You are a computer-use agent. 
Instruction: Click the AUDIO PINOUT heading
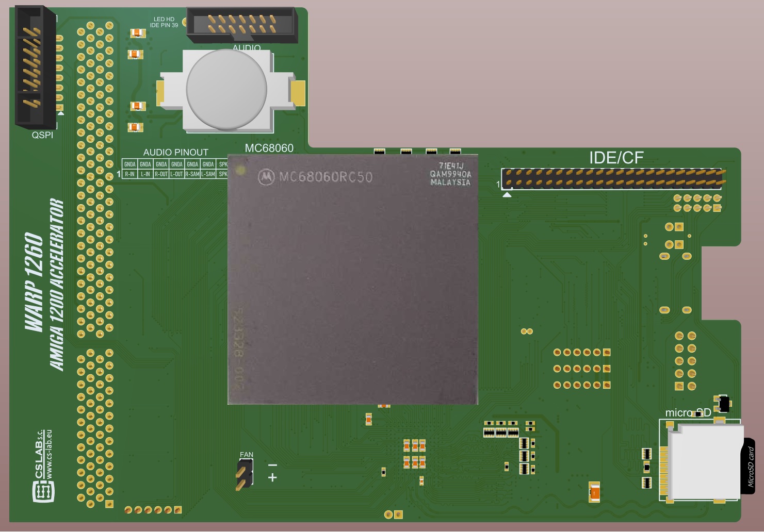175,152
